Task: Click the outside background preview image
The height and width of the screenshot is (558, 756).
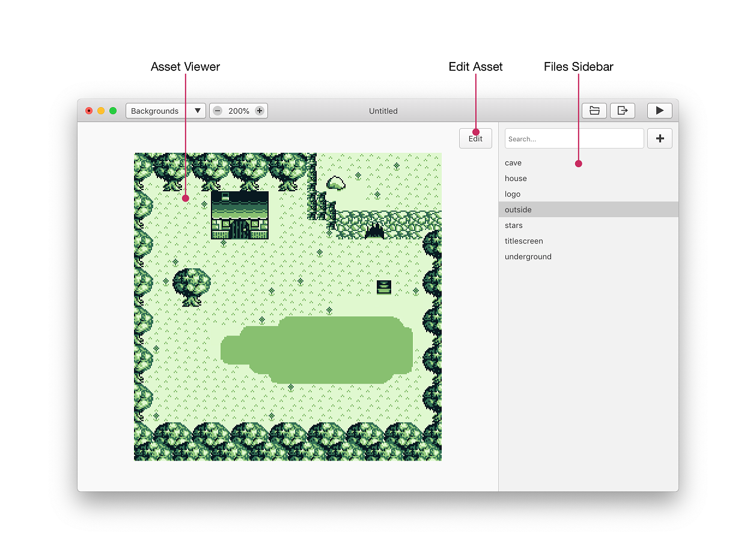Action: click(288, 307)
